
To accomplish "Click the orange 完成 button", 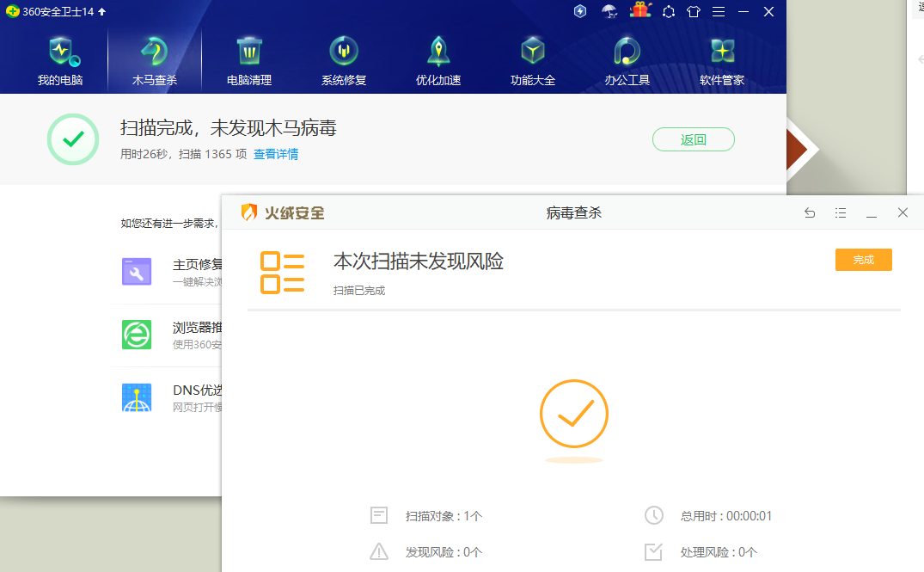I will point(864,260).
